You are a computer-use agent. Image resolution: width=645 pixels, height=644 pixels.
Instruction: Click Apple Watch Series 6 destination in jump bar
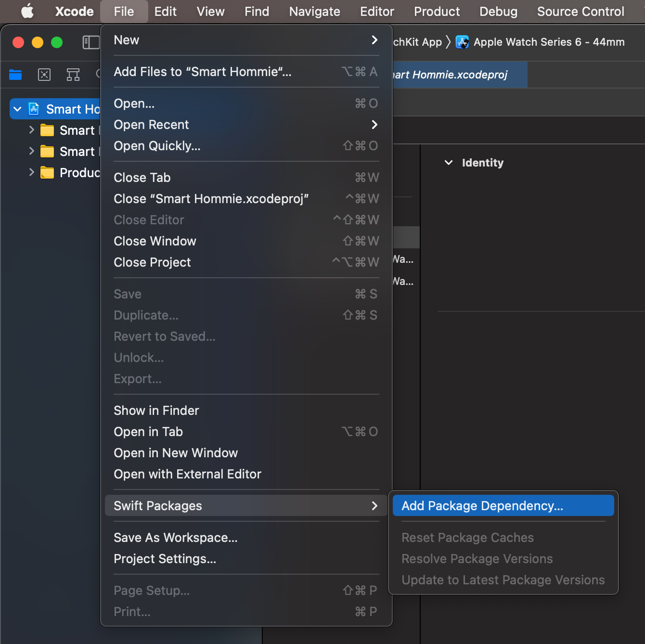(x=549, y=42)
